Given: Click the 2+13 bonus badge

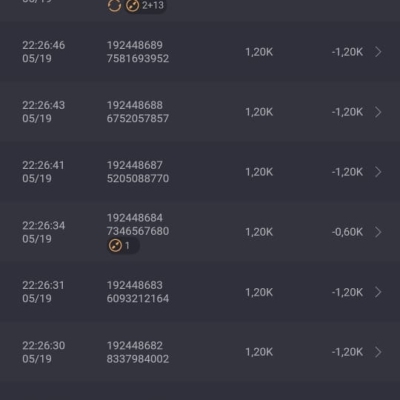Looking at the screenshot, I should 146,6.
